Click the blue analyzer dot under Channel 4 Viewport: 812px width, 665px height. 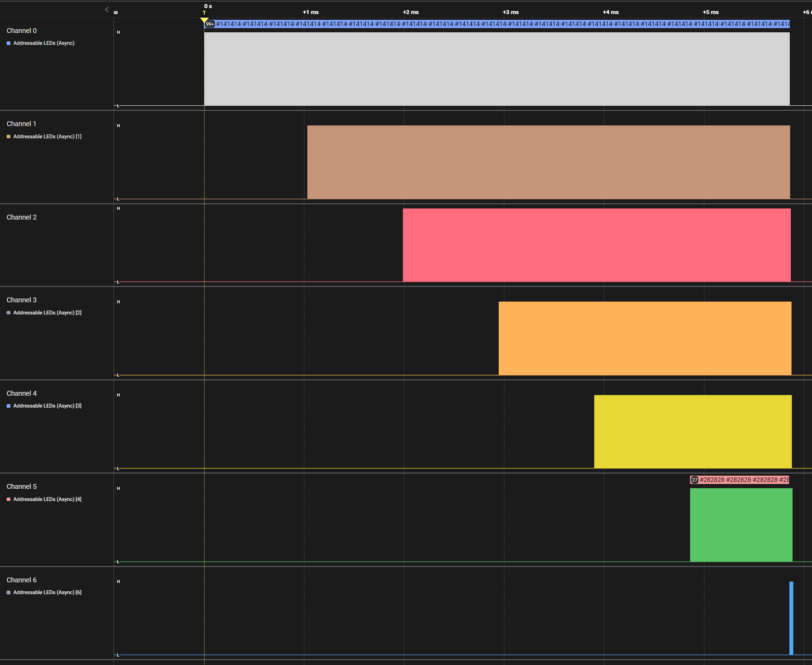coord(8,406)
